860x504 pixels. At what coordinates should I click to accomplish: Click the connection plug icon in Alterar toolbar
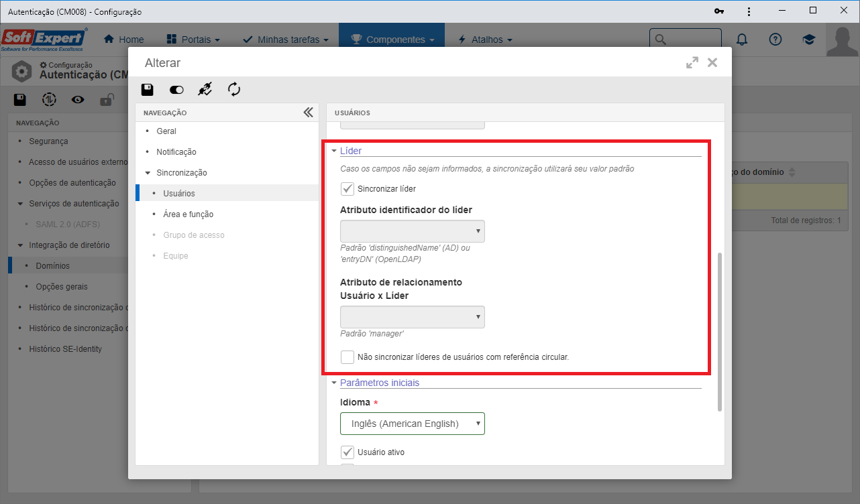205,89
